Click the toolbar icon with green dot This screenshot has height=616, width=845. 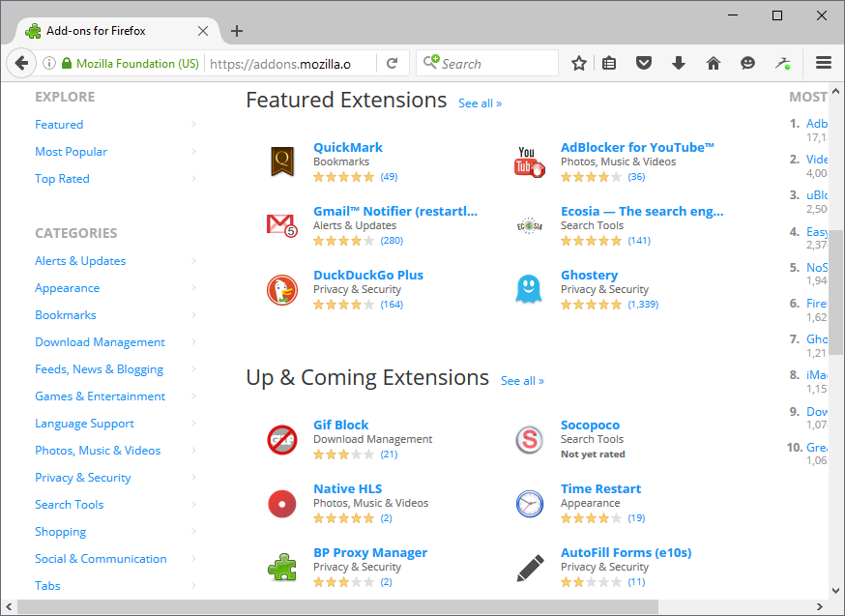(x=783, y=64)
